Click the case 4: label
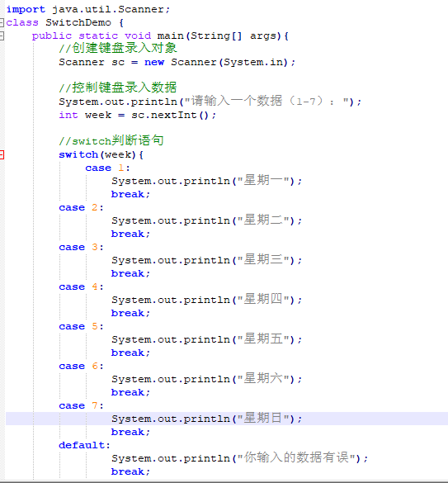This screenshot has width=448, height=483. point(82,286)
